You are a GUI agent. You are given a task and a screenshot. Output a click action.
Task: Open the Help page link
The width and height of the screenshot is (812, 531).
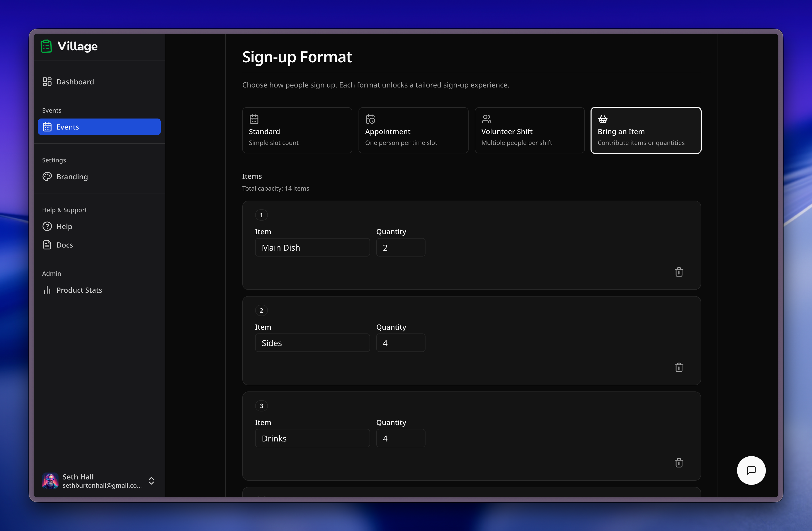click(64, 227)
